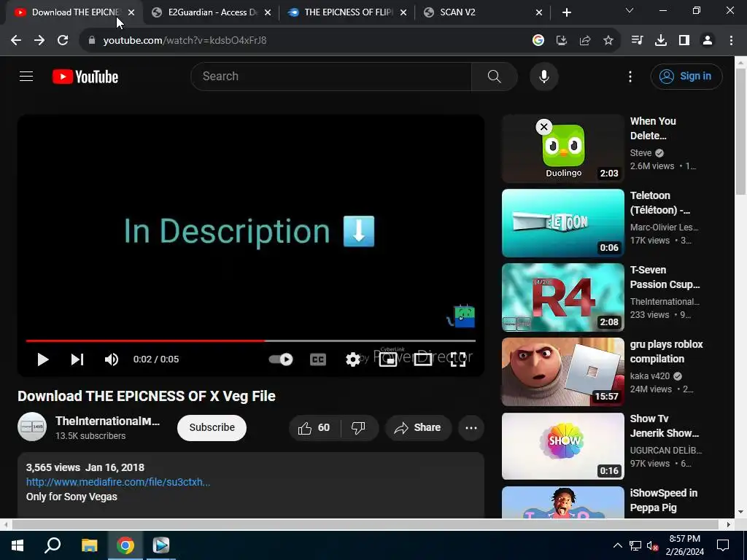Dismiss the Duolingo thumbnail overlay
This screenshot has width=747, height=560.
point(543,127)
